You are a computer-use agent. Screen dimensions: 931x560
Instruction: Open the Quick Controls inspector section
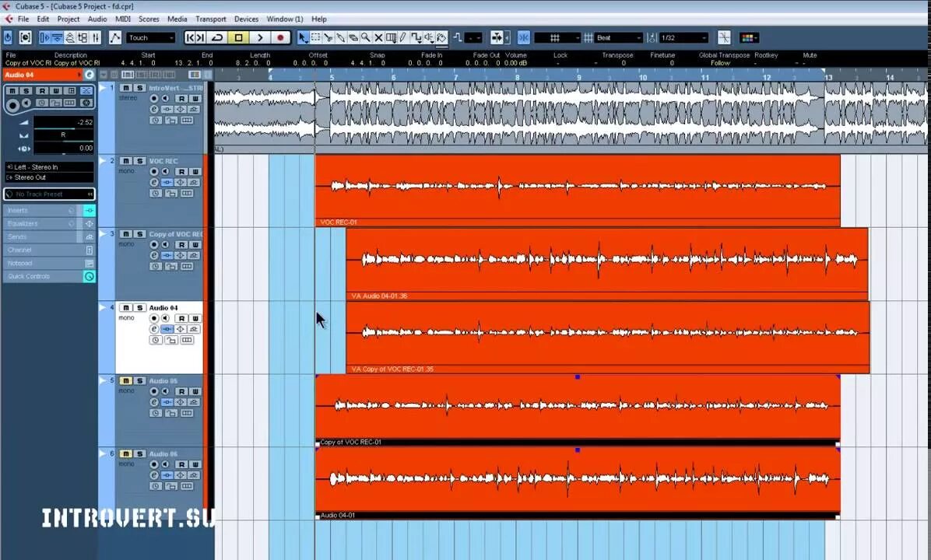click(29, 276)
